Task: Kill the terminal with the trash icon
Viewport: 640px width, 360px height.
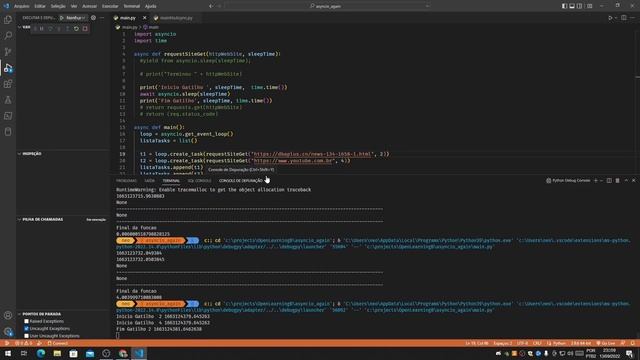Action: pos(618,180)
